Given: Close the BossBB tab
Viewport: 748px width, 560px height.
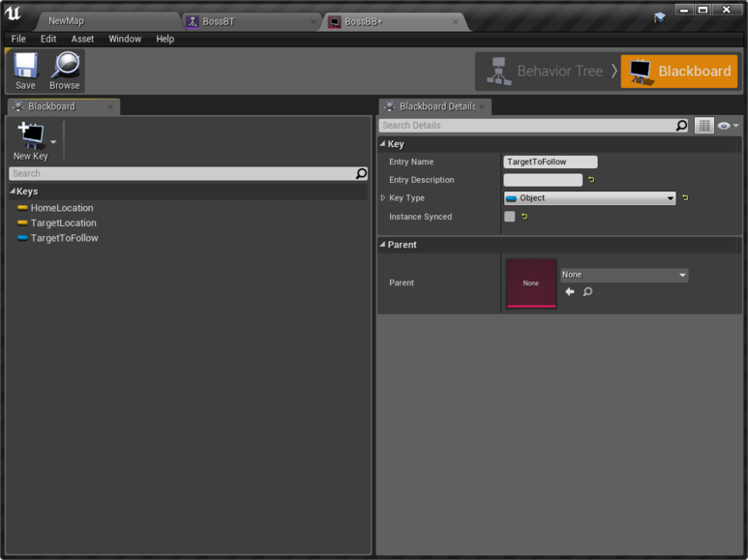Looking at the screenshot, I should click(456, 21).
